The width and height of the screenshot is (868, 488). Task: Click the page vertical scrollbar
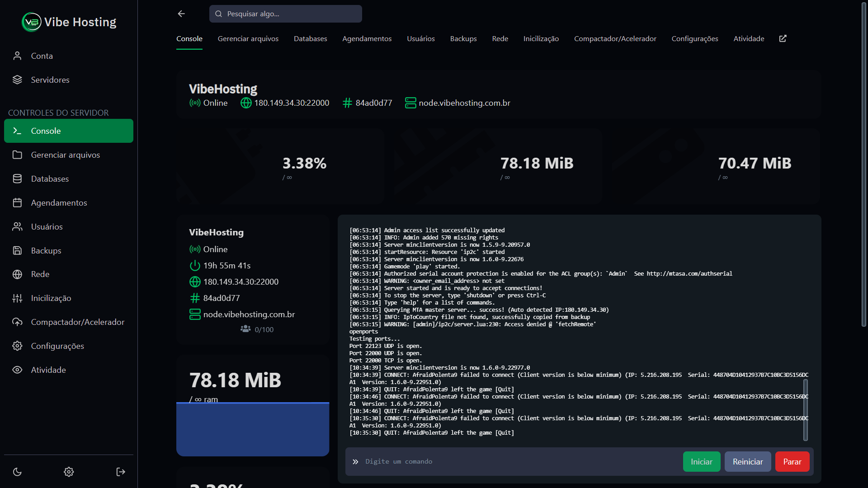(x=864, y=165)
